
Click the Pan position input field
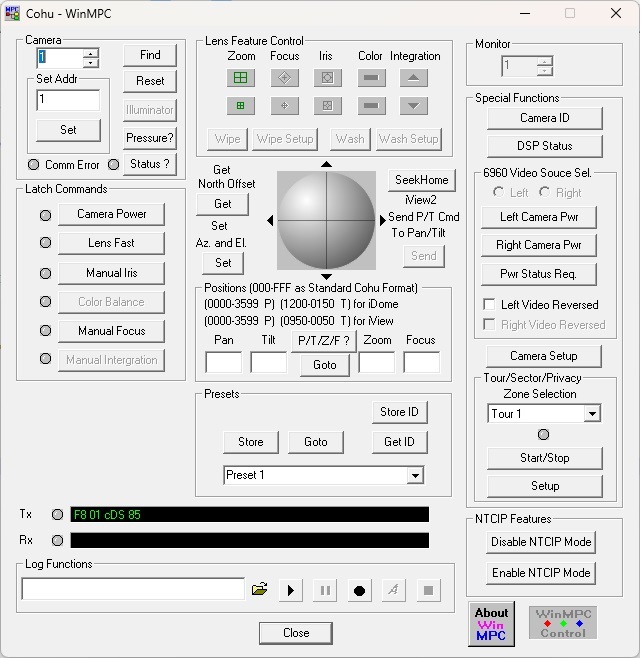tap(223, 363)
